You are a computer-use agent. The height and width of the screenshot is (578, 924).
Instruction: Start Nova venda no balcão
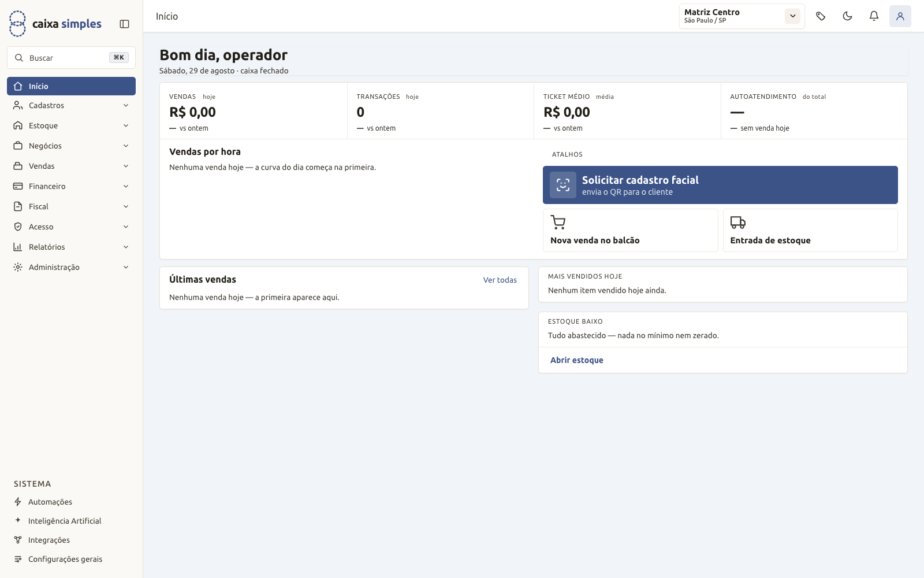(630, 230)
